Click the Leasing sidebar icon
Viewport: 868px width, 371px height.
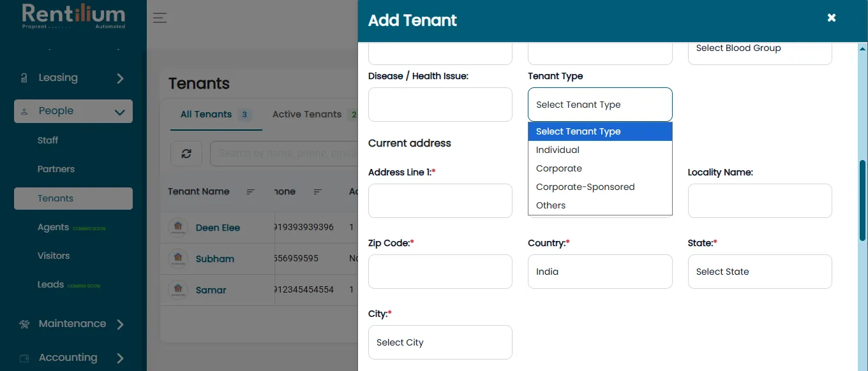24,78
